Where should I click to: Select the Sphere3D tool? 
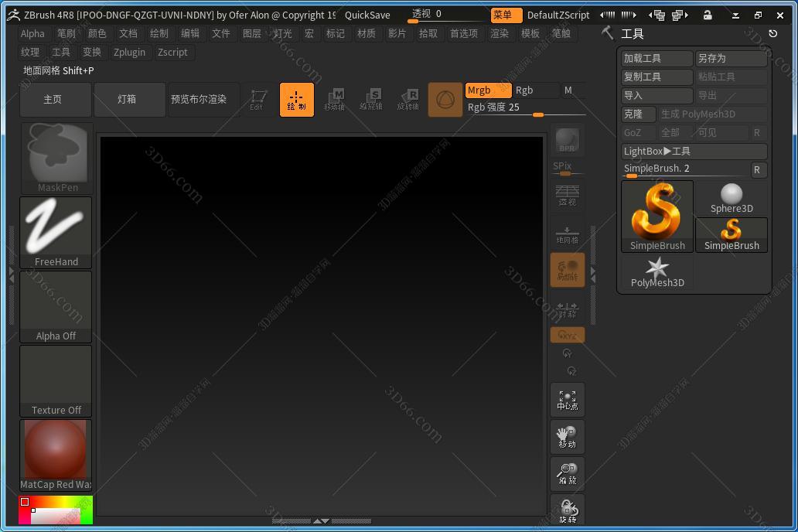(731, 199)
